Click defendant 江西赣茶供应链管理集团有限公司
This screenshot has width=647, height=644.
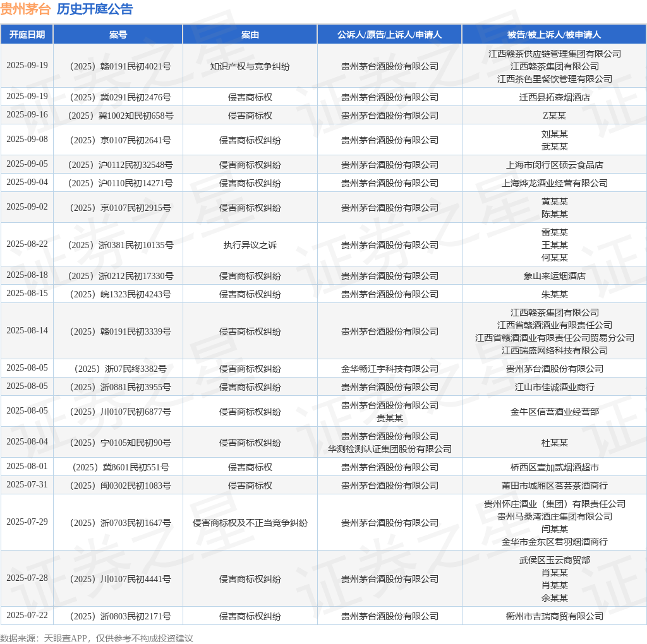[555, 54]
